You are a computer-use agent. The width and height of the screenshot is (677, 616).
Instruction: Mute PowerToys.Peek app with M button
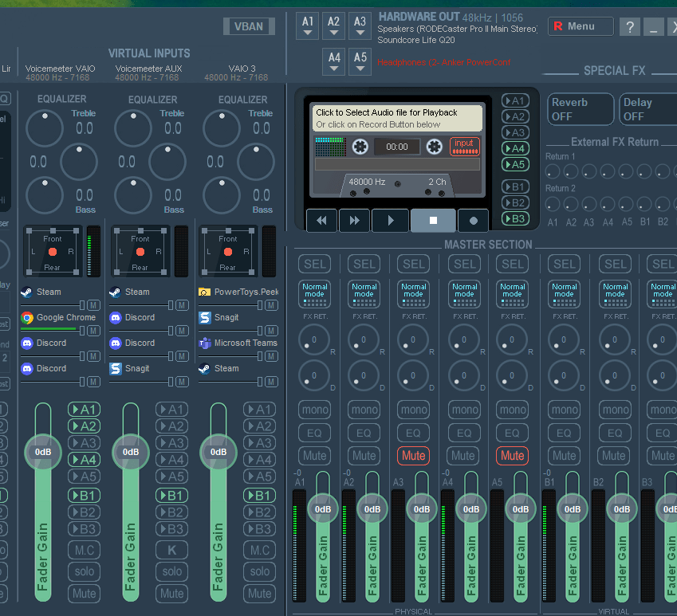(x=271, y=305)
